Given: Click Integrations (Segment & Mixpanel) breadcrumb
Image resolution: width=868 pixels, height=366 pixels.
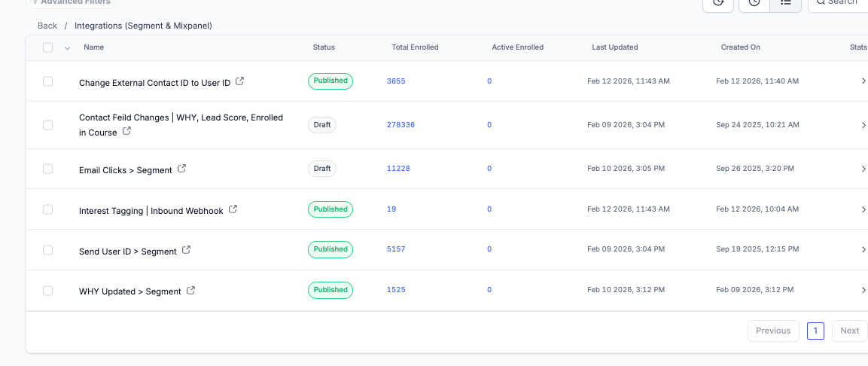Looking at the screenshot, I should click(143, 26).
